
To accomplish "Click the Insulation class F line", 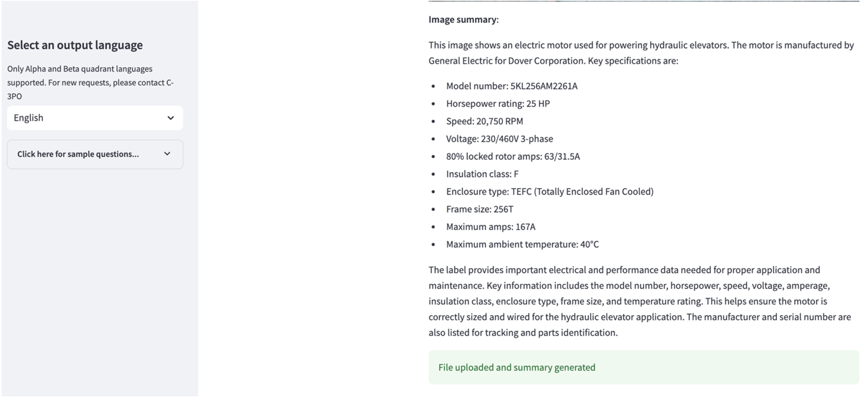I will [x=482, y=174].
